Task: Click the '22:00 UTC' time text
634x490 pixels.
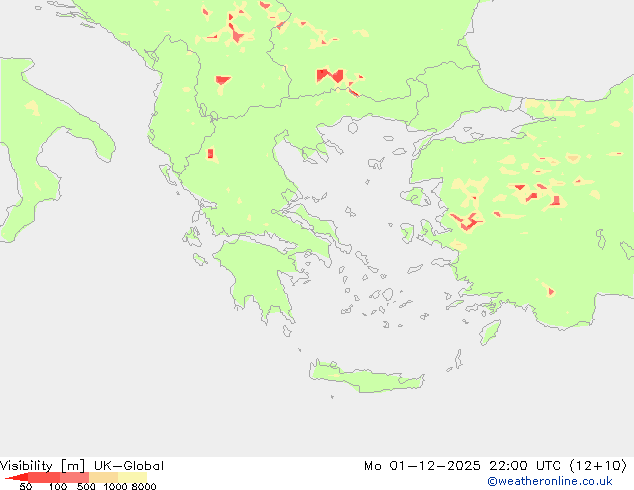Action: pos(525,466)
